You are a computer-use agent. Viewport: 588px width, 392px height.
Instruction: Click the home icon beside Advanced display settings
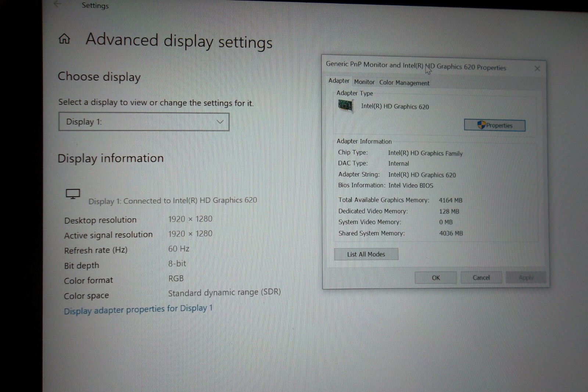pos(64,38)
